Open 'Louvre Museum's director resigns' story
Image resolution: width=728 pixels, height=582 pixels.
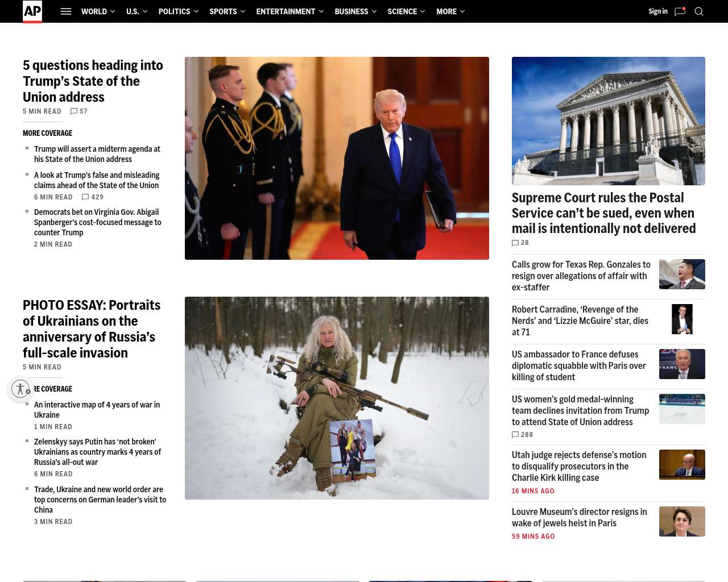click(x=580, y=518)
